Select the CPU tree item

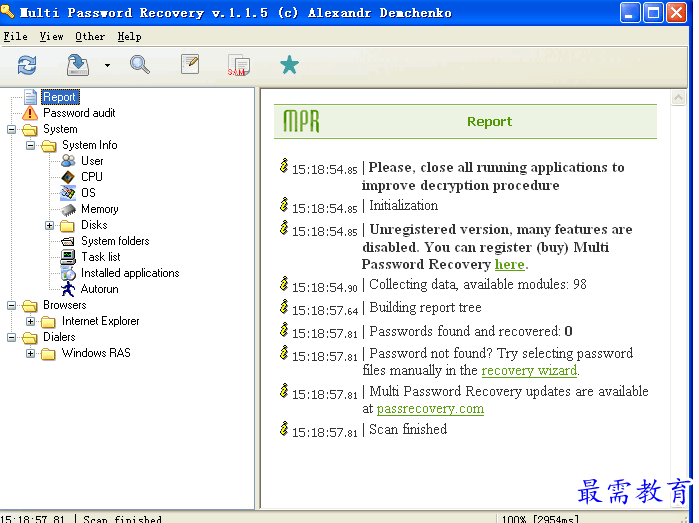click(92, 177)
